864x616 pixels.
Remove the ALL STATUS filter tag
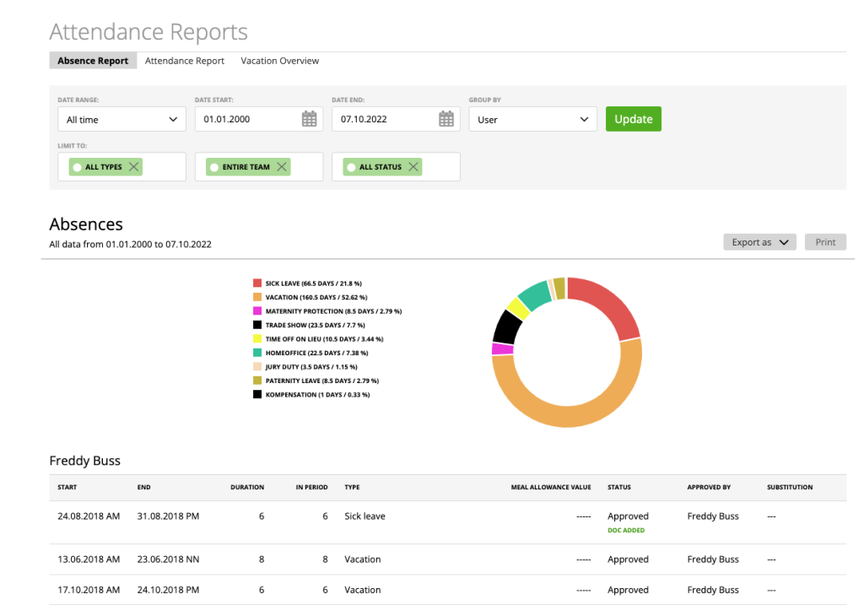[x=413, y=167]
